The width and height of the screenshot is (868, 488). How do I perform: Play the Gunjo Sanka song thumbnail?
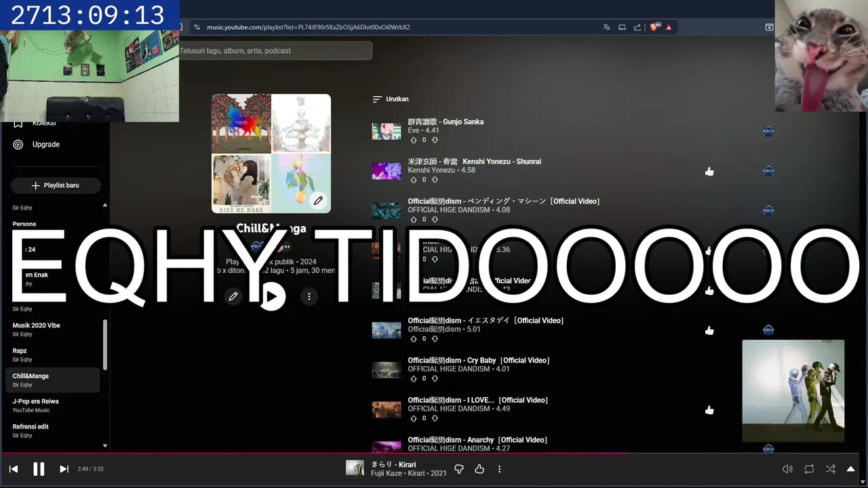[387, 131]
